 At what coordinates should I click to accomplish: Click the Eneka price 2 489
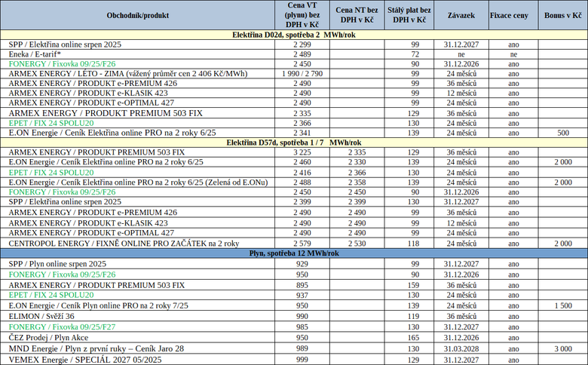click(302, 54)
